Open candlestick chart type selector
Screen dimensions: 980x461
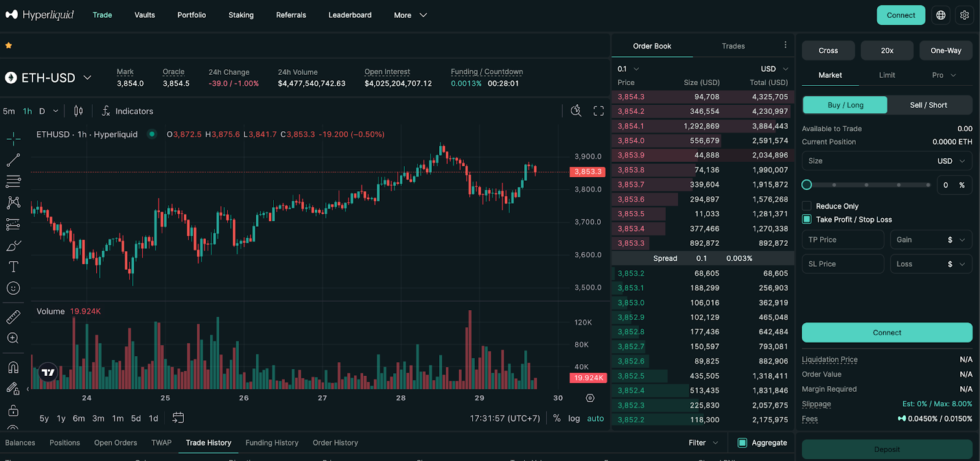[78, 111]
